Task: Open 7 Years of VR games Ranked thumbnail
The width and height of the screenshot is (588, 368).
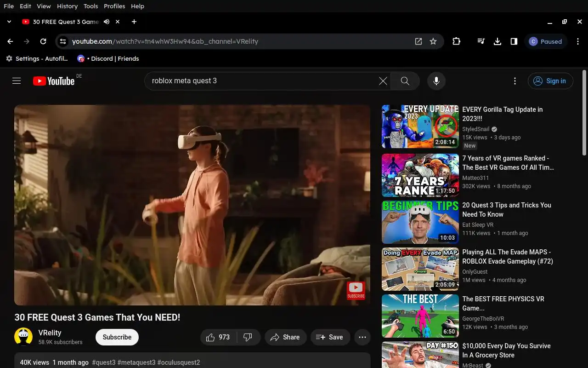Action: pos(420,175)
